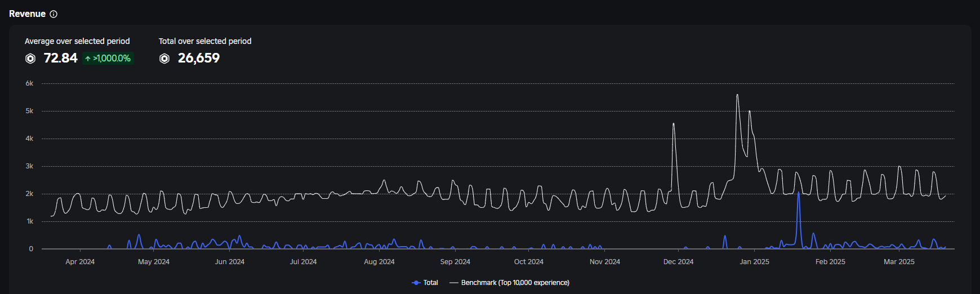Image resolution: width=980 pixels, height=294 pixels.
Task: Click the 0 y-axis label
Action: tap(31, 249)
